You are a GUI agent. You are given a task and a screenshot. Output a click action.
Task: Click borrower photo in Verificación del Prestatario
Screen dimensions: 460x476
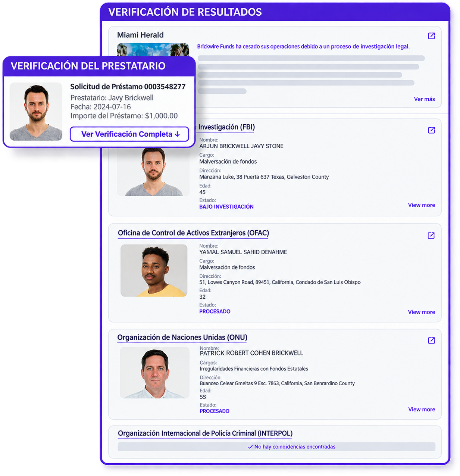(x=36, y=112)
